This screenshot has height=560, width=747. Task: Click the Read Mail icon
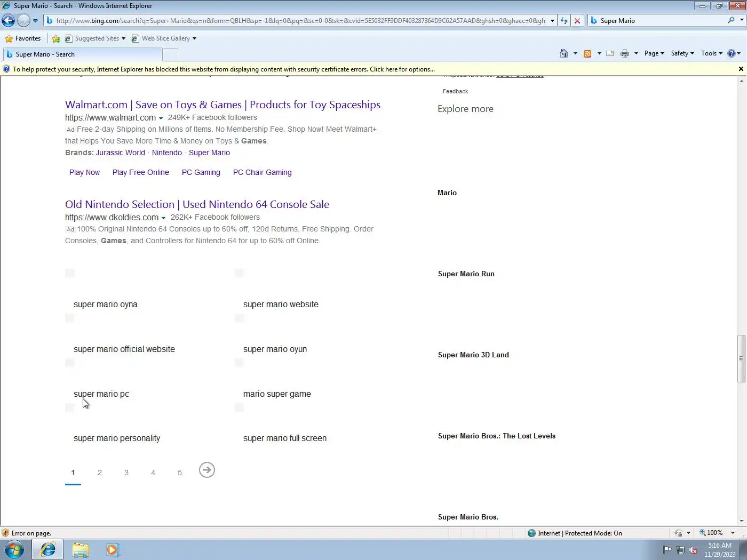coord(610,53)
